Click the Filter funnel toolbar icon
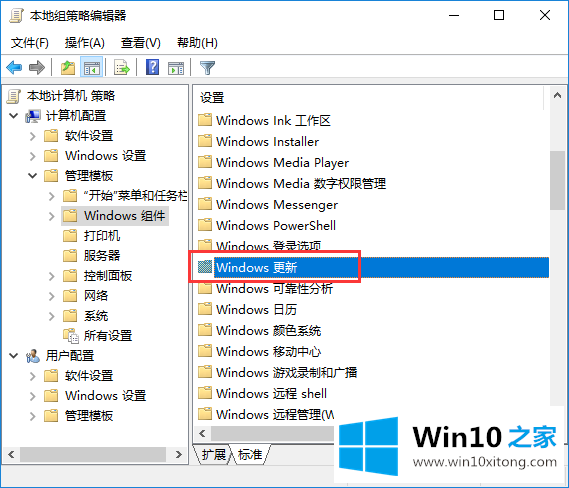This screenshot has width=569, height=488. tap(208, 68)
